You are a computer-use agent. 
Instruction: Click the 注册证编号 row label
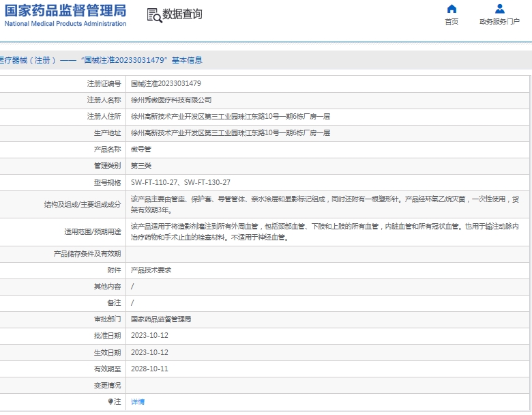[x=104, y=83]
